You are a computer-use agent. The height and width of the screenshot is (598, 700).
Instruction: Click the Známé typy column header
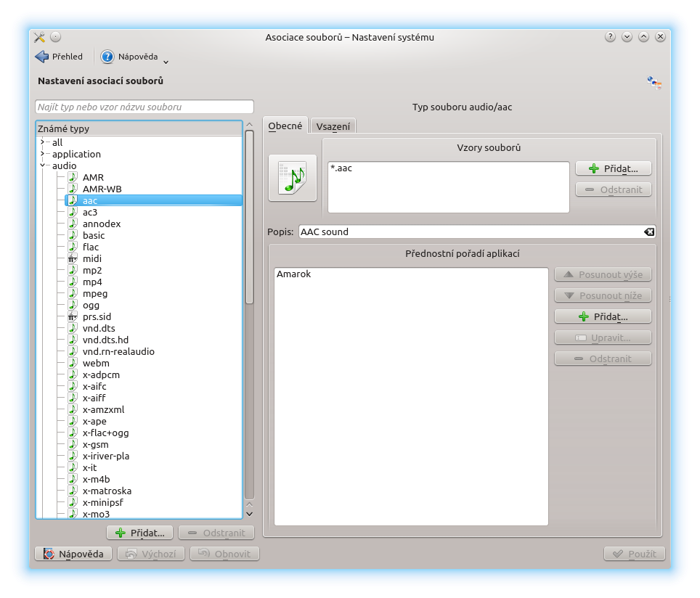click(139, 128)
